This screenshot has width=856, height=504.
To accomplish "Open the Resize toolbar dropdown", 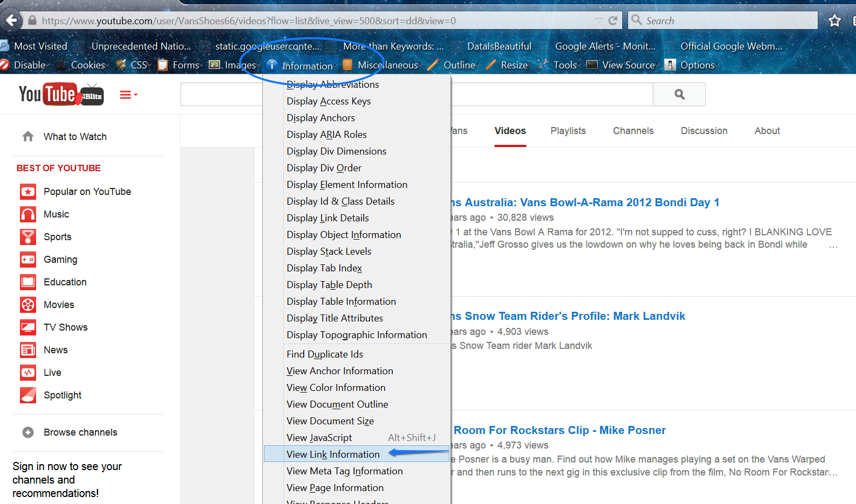I will coord(509,65).
